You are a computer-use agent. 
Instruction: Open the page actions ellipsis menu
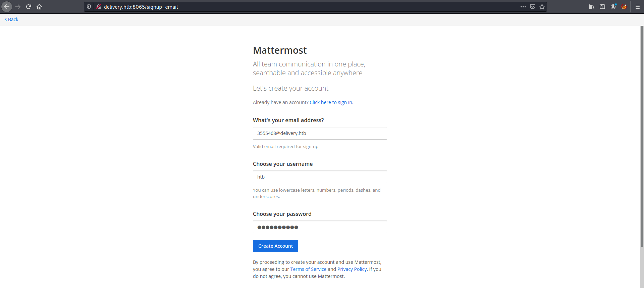point(523,7)
